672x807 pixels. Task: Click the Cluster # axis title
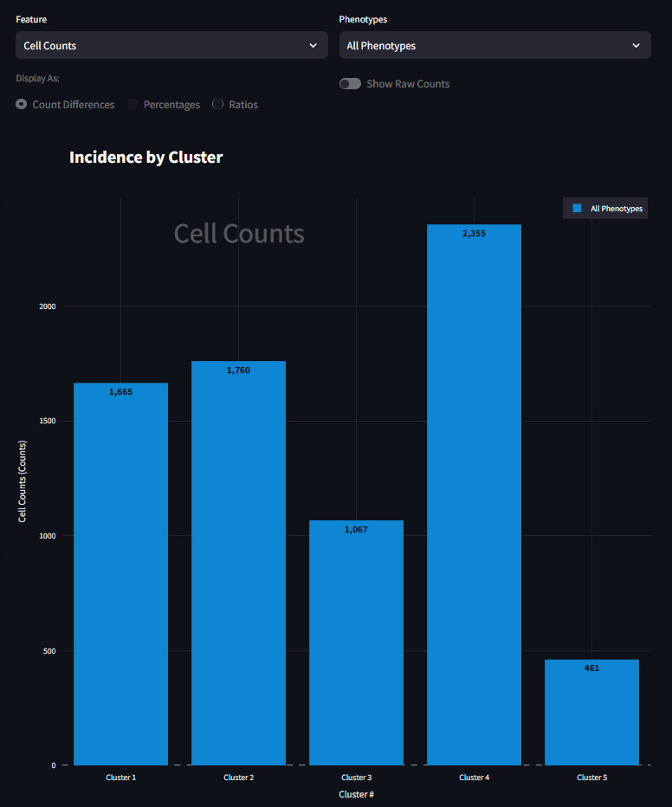tap(356, 794)
